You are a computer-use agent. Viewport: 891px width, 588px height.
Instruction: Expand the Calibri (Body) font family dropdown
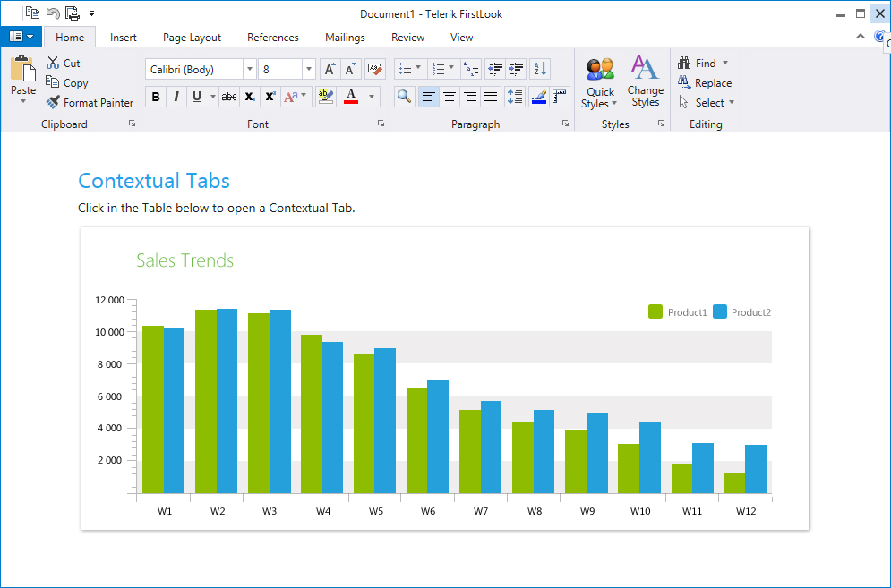pos(249,69)
